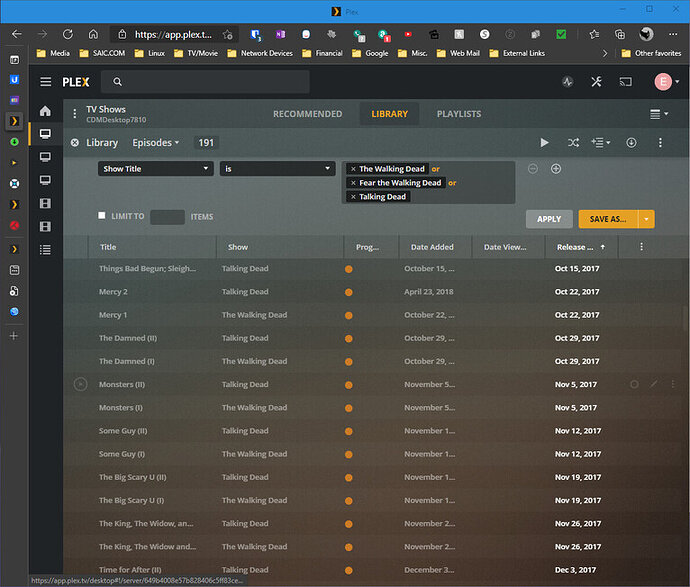Sort by Release date column header
This screenshot has width=690, height=587.
point(581,247)
